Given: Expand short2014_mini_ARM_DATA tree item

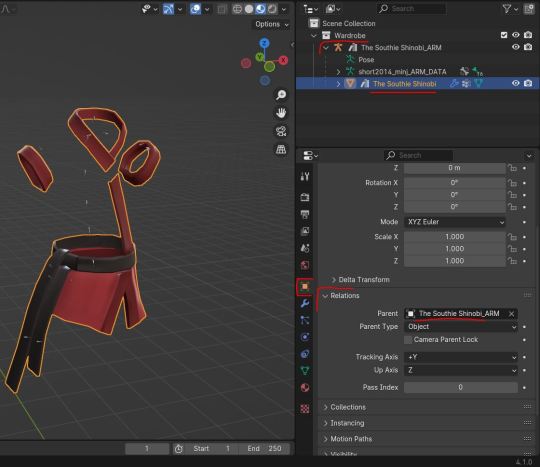Looking at the screenshot, I should (338, 72).
